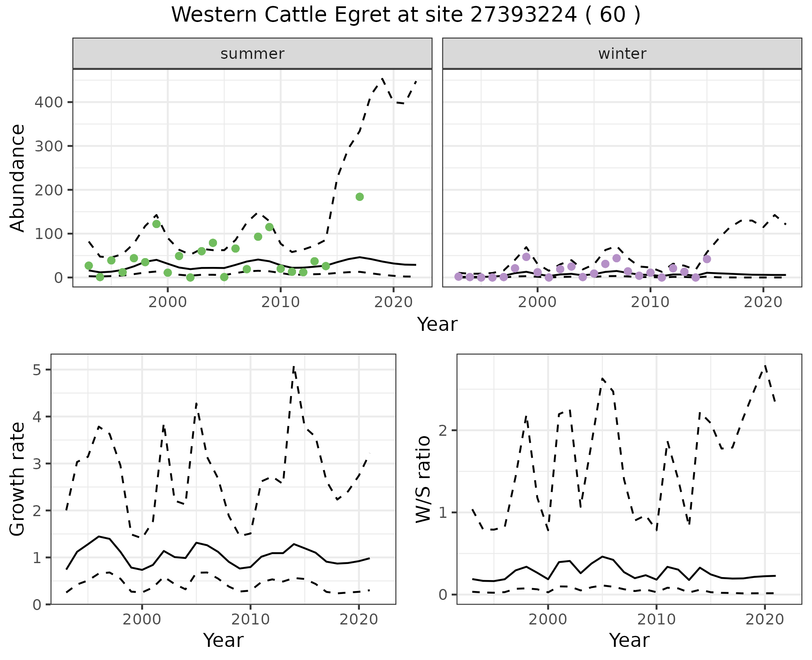
Task: Click the Growth rate y-axis label
Action: 18,479
